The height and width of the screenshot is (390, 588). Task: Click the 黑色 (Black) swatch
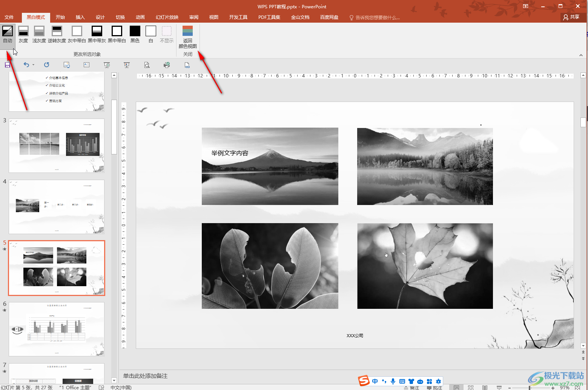point(135,34)
